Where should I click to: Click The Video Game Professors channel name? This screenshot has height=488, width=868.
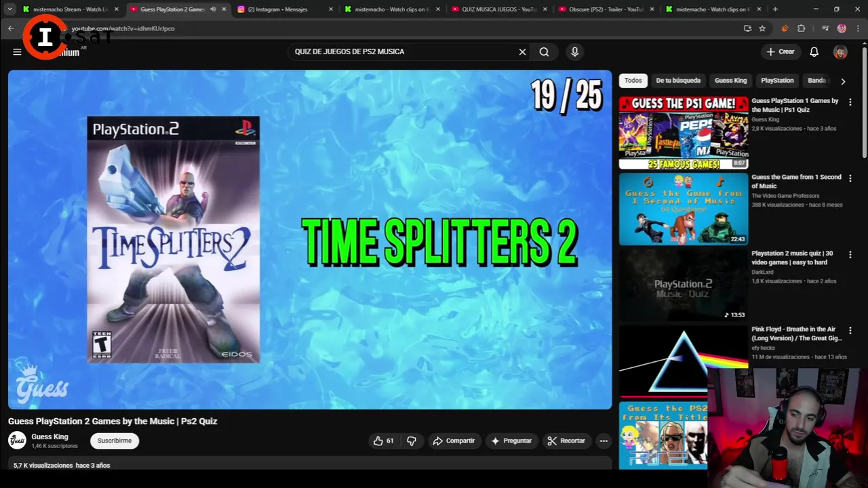785,196
